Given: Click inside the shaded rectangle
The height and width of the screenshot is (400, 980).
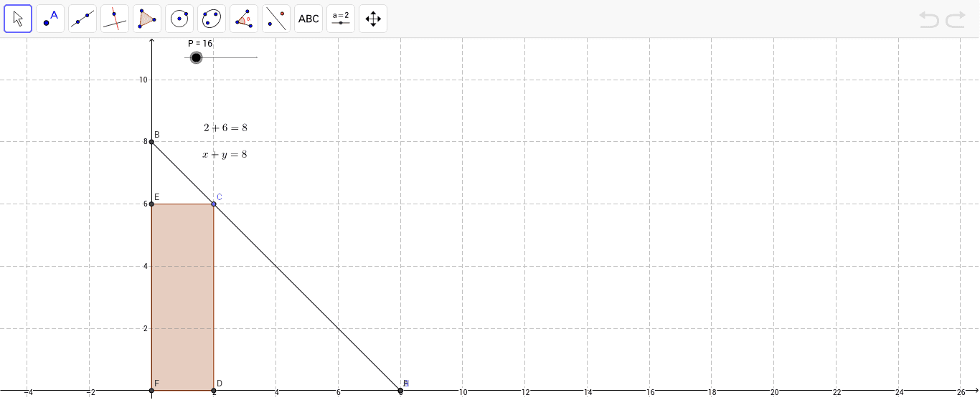Looking at the screenshot, I should [182, 297].
